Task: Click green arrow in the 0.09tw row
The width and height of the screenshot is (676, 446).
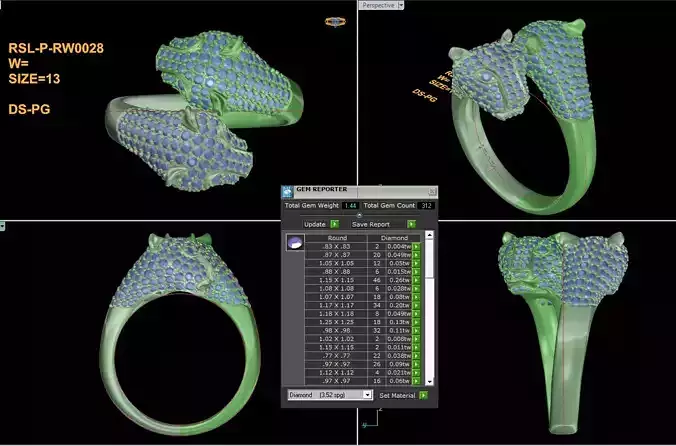Action: point(416,364)
